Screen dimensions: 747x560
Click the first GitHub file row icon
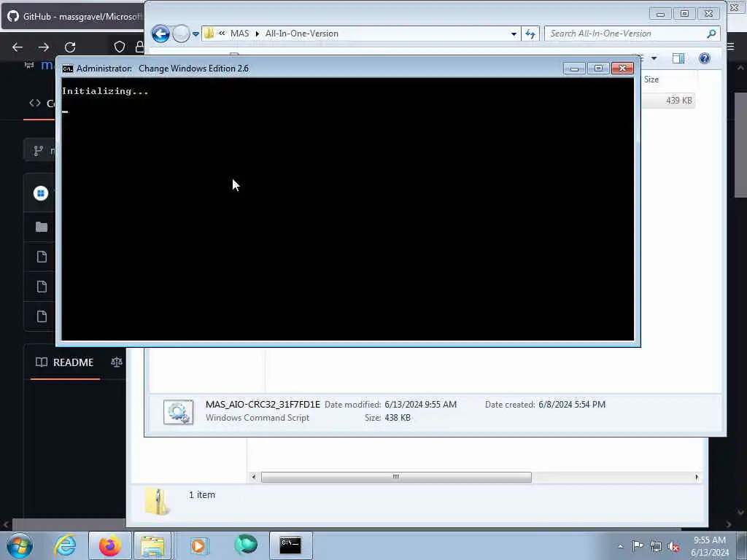pos(42,257)
